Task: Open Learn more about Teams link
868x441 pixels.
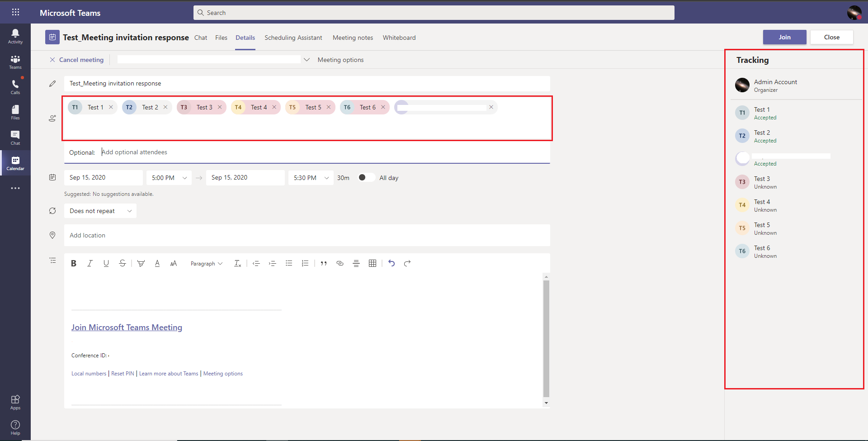Action: pyautogui.click(x=169, y=374)
